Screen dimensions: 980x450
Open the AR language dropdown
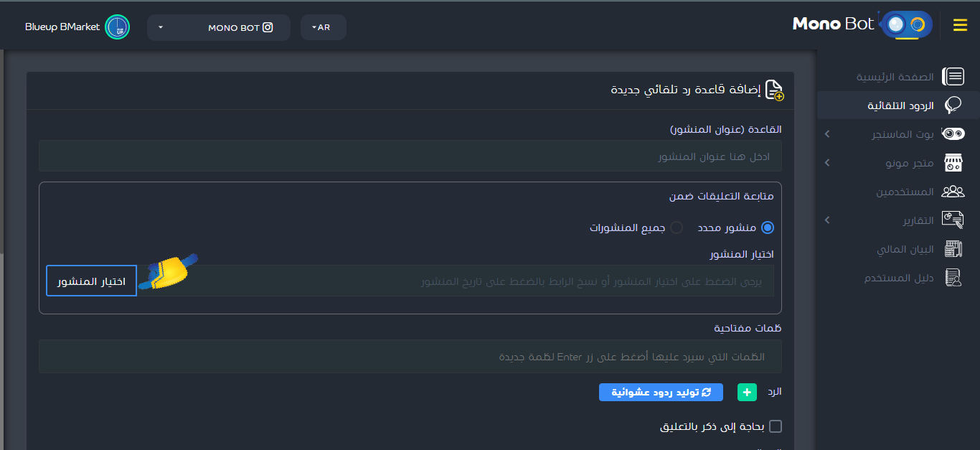click(323, 27)
